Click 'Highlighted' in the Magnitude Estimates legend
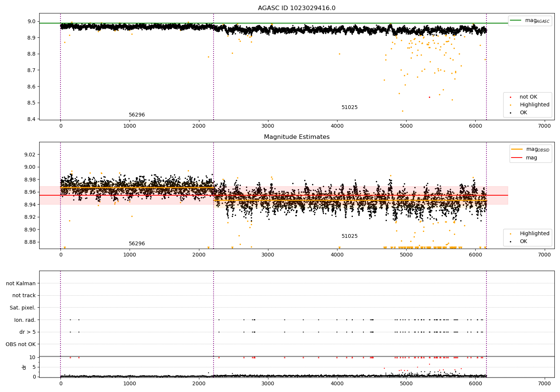The width and height of the screenshot is (560, 392). [535, 234]
